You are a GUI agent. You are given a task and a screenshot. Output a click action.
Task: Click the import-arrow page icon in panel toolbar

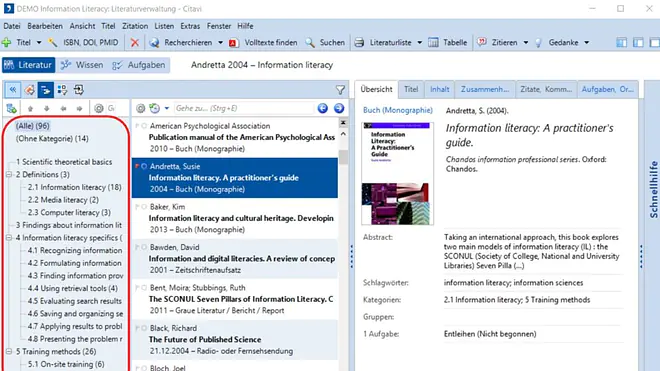coord(79,90)
